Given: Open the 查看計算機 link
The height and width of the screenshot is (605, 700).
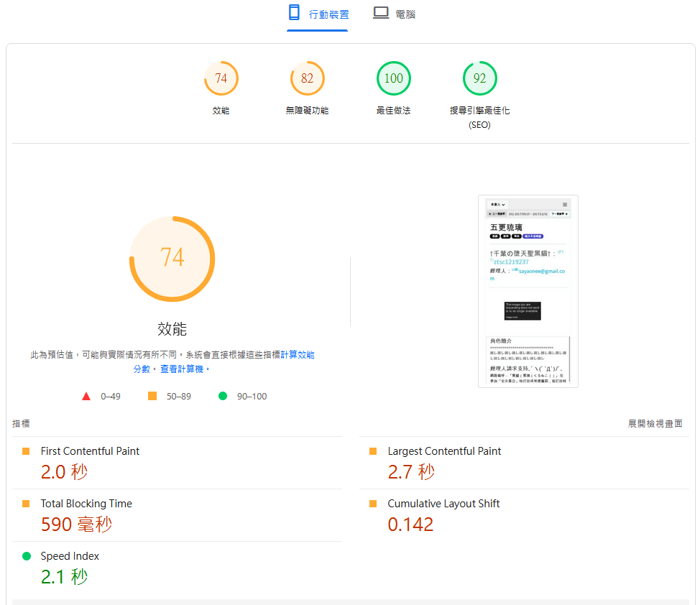Looking at the screenshot, I should pos(185,369).
